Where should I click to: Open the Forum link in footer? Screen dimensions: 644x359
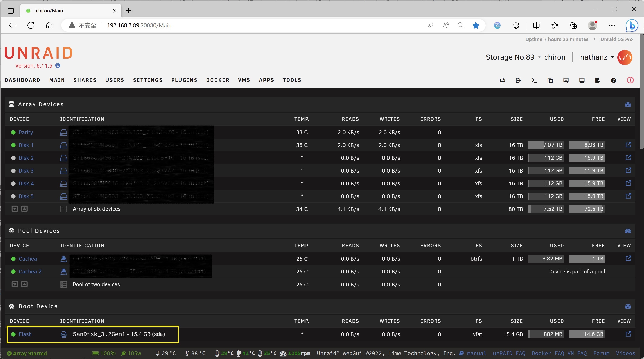click(601, 353)
